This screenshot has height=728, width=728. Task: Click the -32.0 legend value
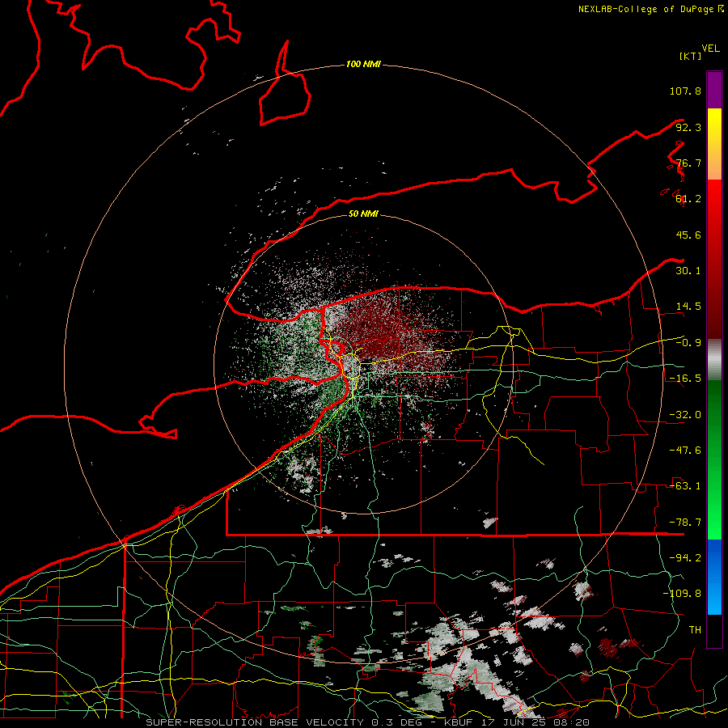pos(685,415)
